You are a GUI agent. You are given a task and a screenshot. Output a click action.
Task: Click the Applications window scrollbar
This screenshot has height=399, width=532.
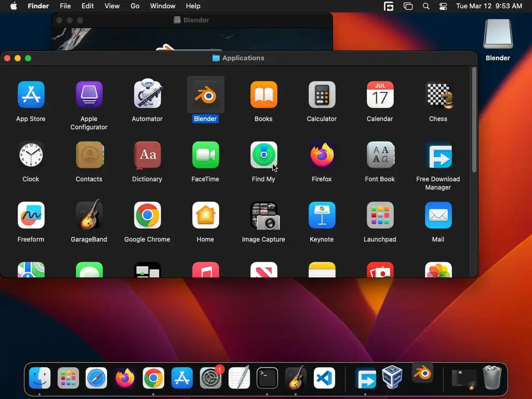pyautogui.click(x=474, y=120)
